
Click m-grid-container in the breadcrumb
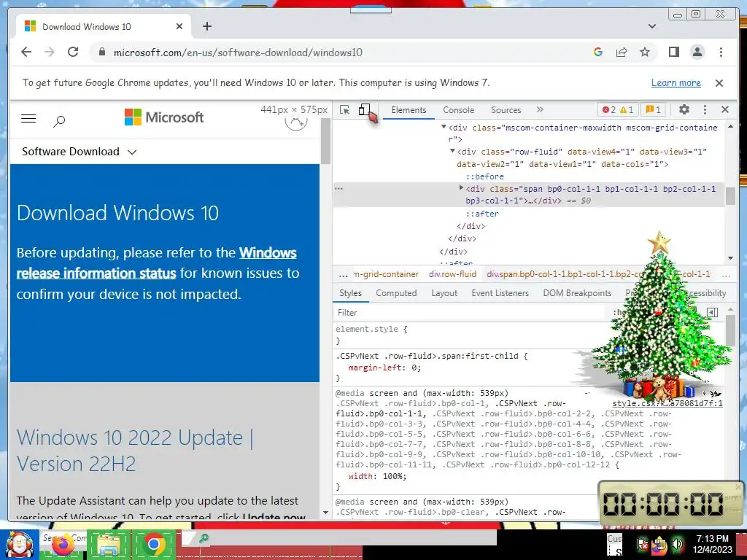point(387,274)
